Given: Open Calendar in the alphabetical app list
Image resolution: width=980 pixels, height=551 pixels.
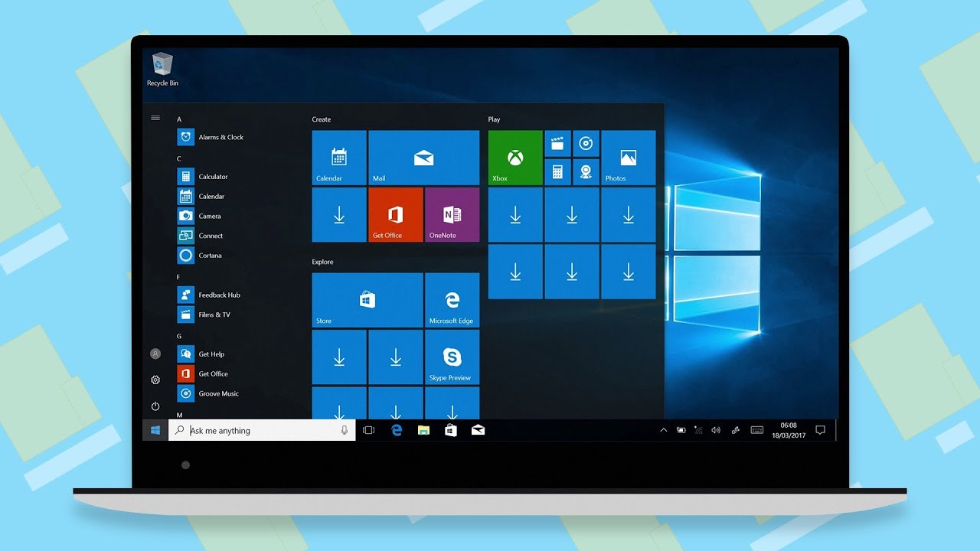Looking at the screenshot, I should coord(201,197).
